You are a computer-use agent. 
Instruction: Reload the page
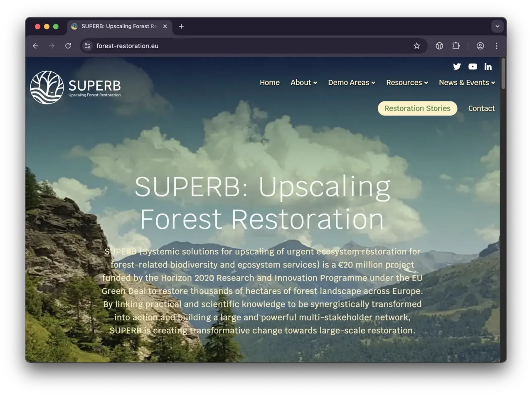pyautogui.click(x=68, y=46)
